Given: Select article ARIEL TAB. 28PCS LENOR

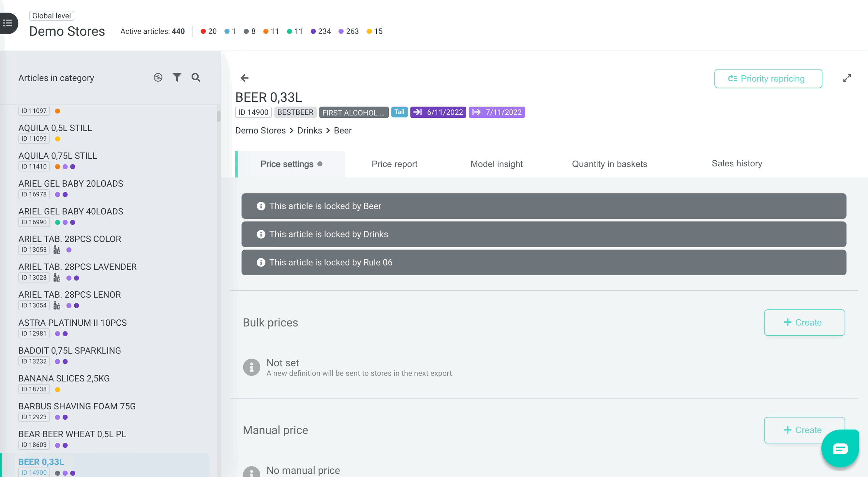Looking at the screenshot, I should coord(69,295).
